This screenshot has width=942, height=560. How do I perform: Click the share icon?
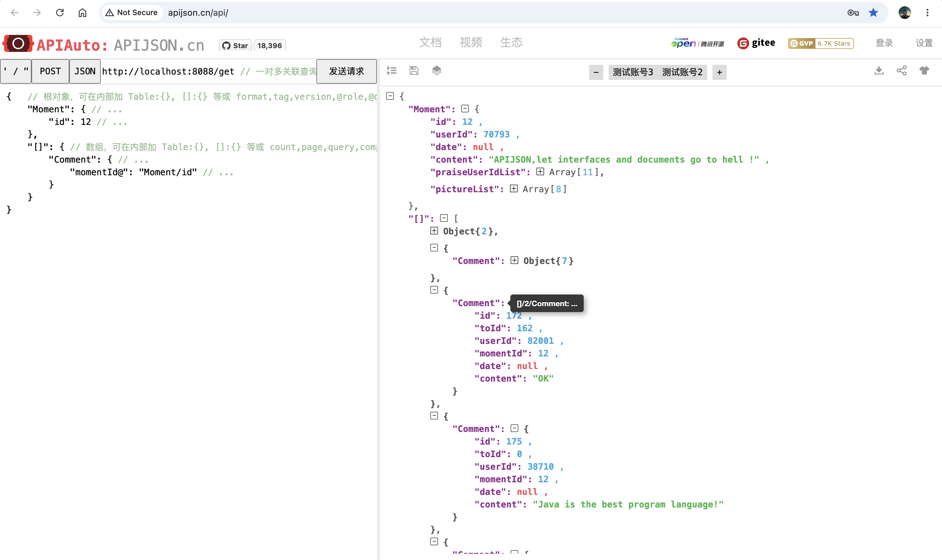pyautogui.click(x=902, y=70)
